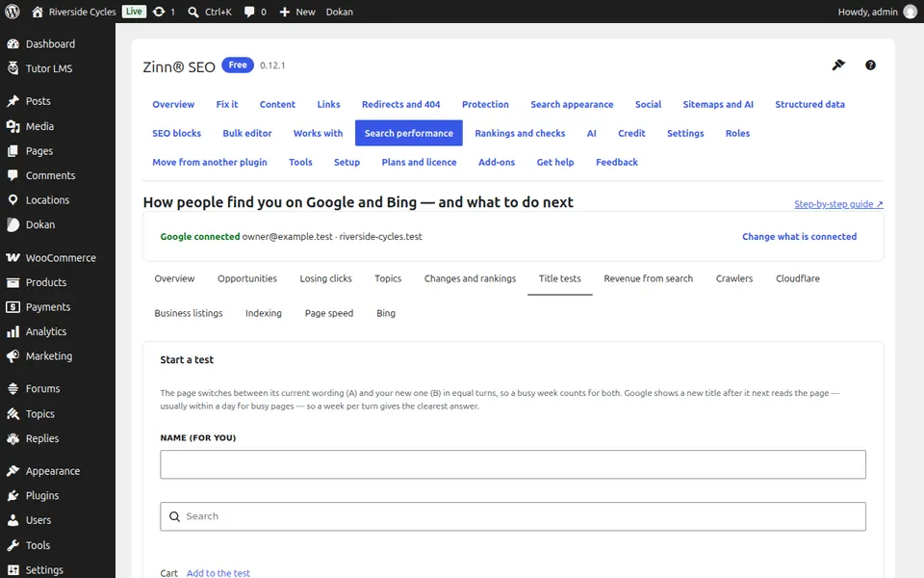The height and width of the screenshot is (578, 924).
Task: Focus the Name (for you) input field
Action: pos(513,464)
